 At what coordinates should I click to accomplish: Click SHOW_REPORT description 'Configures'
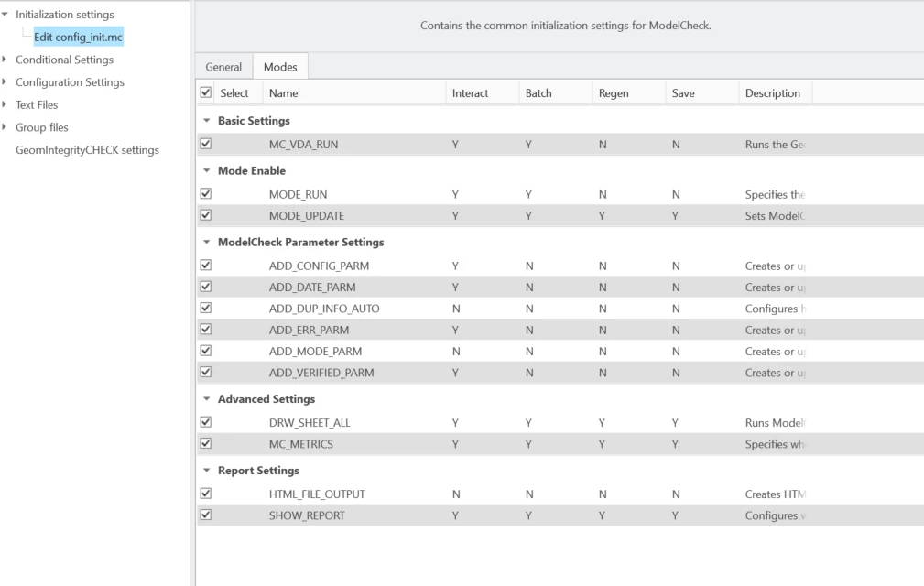coord(771,515)
